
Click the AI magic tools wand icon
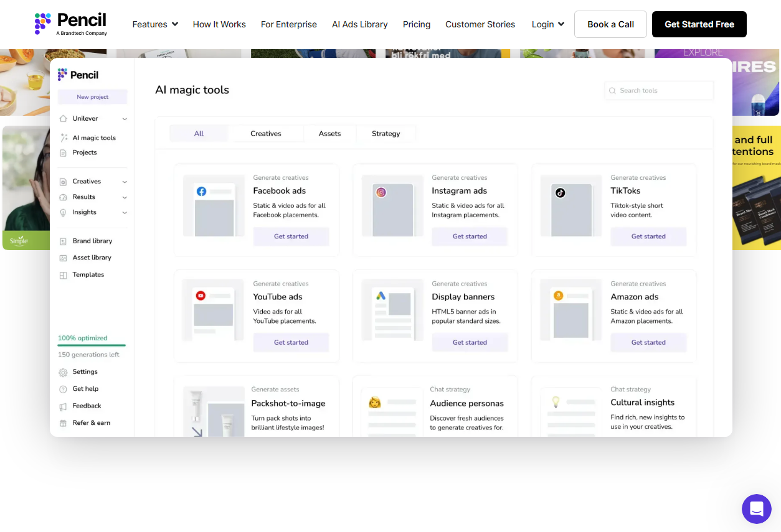tap(64, 138)
